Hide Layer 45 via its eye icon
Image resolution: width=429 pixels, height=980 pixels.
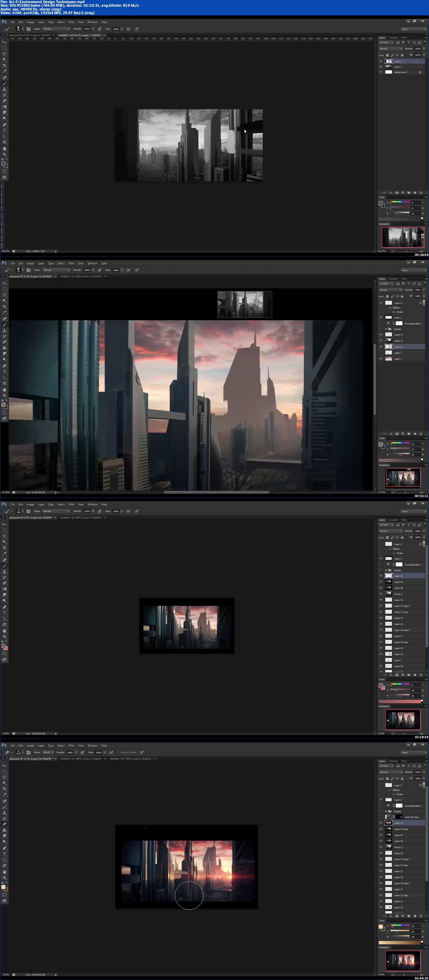click(381, 582)
